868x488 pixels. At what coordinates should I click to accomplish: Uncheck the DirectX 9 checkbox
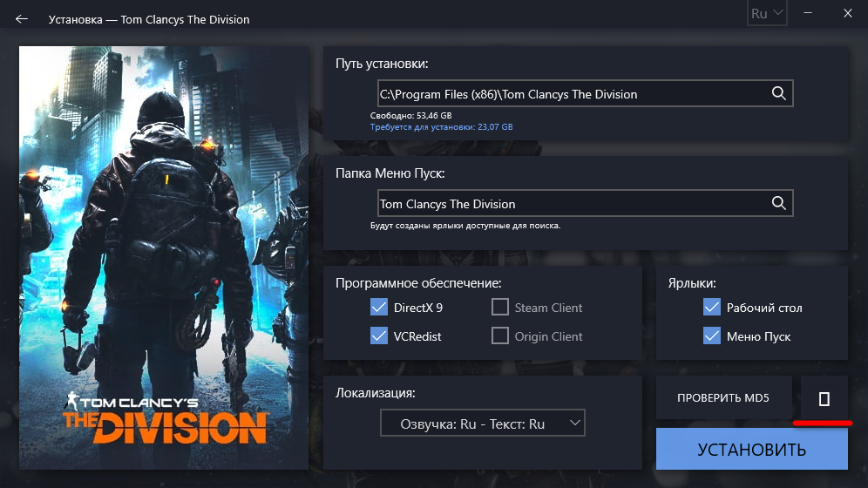pos(378,307)
